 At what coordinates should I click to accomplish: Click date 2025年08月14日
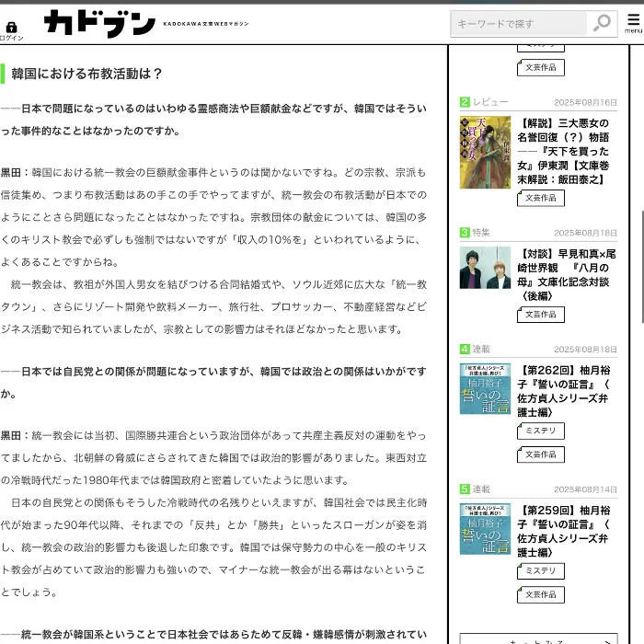click(585, 489)
